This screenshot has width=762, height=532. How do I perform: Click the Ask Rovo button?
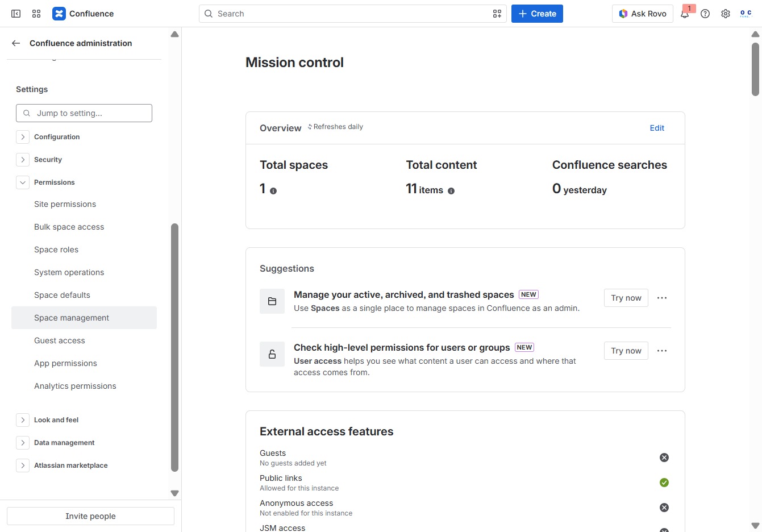[x=643, y=14]
